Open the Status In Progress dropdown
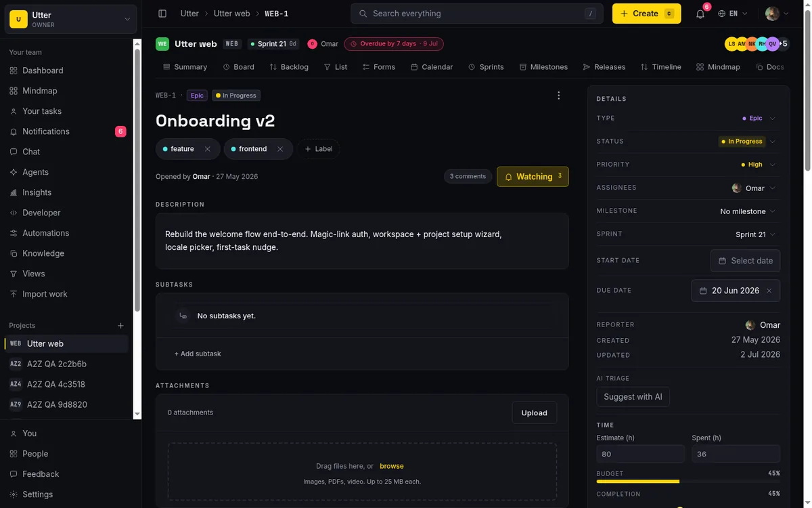Viewport: 812px width, 508px height. [748, 142]
